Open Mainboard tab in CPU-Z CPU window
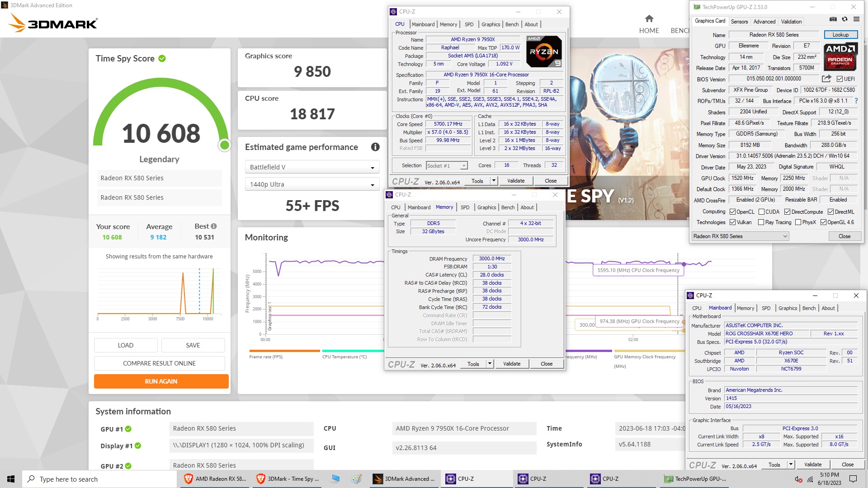This screenshot has height=488, width=868. pyautogui.click(x=423, y=24)
